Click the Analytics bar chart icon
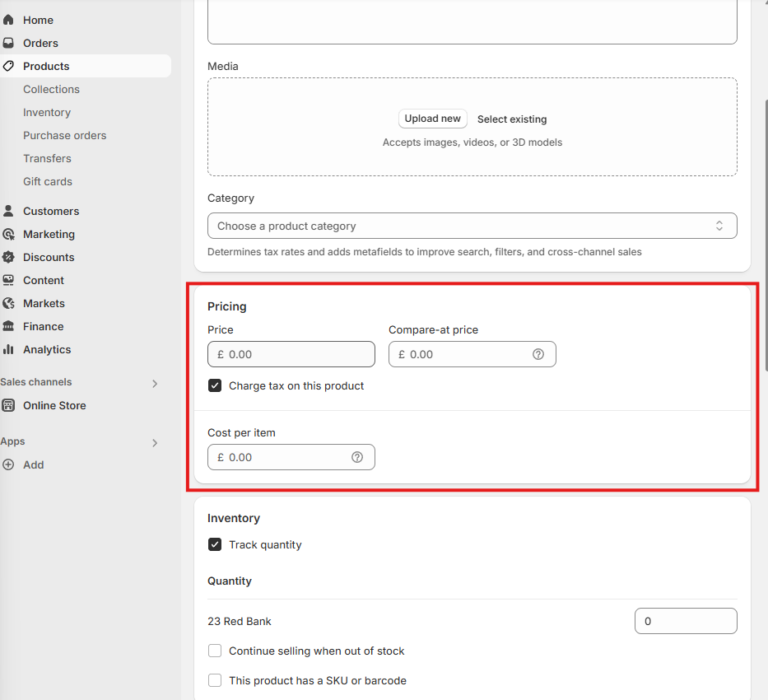Image resolution: width=768 pixels, height=700 pixels. pyautogui.click(x=8, y=349)
